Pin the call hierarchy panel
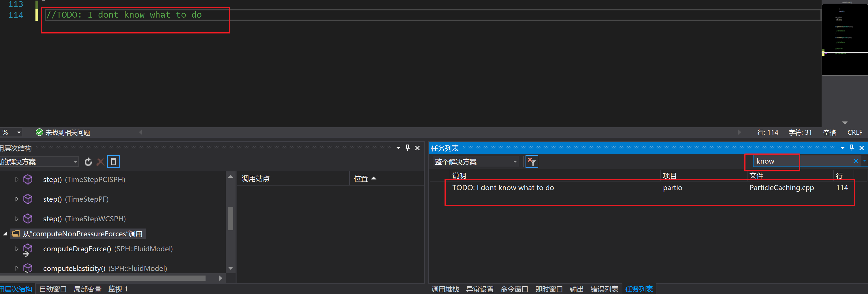Viewport: 868px width, 294px height. [408, 148]
